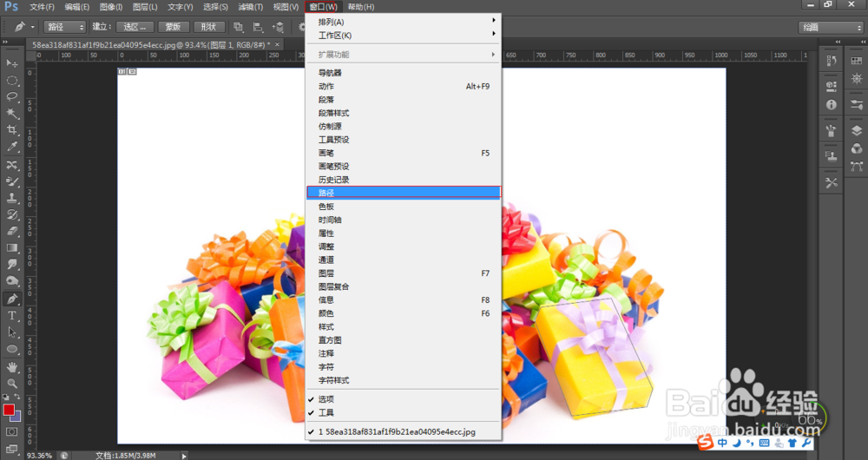Select checked document 58ea318af831af1f9b21ea04095e4ecc.jpg in menu
Image resolution: width=868 pixels, height=460 pixels.
403,431
